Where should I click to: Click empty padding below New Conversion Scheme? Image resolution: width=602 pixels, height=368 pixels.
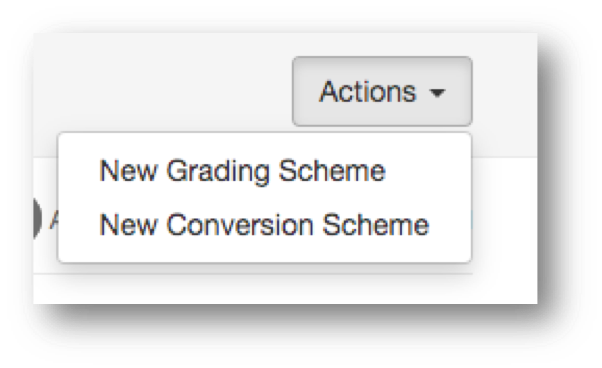[x=265, y=253]
